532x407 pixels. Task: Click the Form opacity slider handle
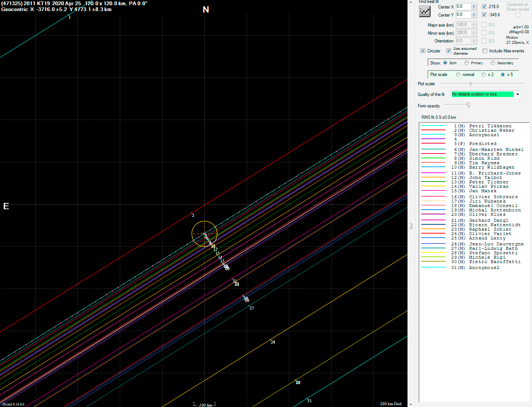pyautogui.click(x=469, y=105)
